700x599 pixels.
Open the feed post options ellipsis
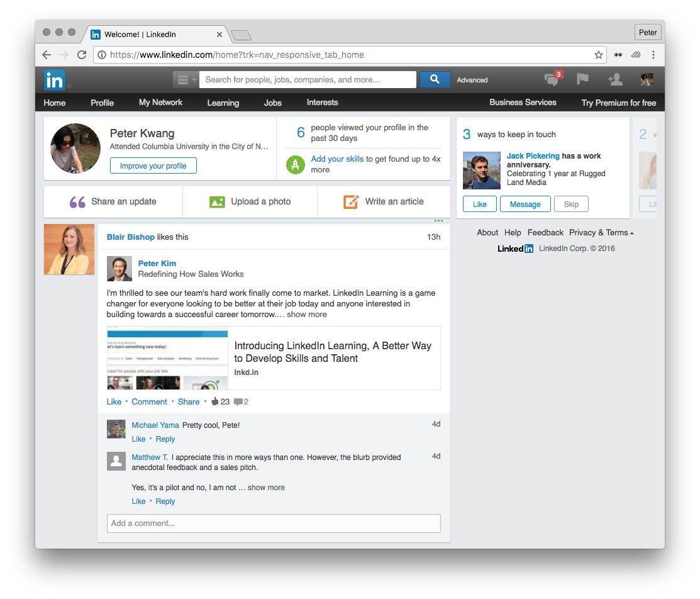[438, 221]
